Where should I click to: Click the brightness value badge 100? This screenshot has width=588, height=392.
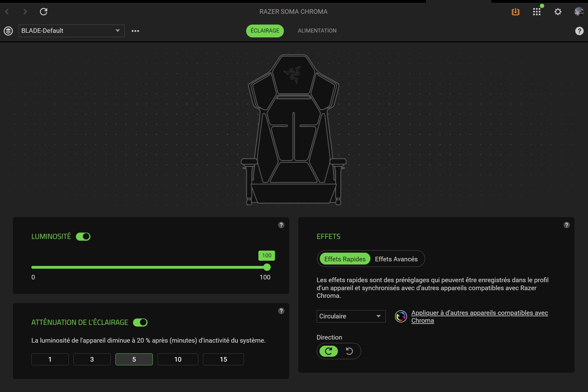coord(267,256)
